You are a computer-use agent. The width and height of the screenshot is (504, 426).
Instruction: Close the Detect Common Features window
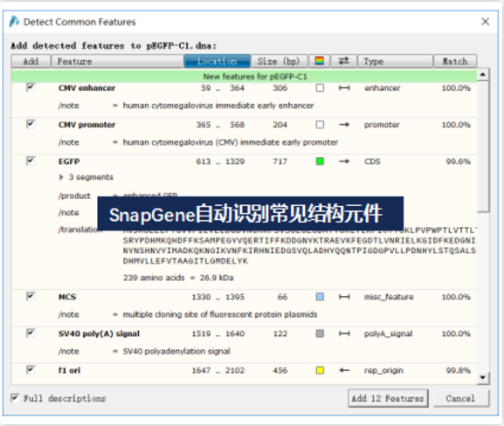click(x=485, y=22)
